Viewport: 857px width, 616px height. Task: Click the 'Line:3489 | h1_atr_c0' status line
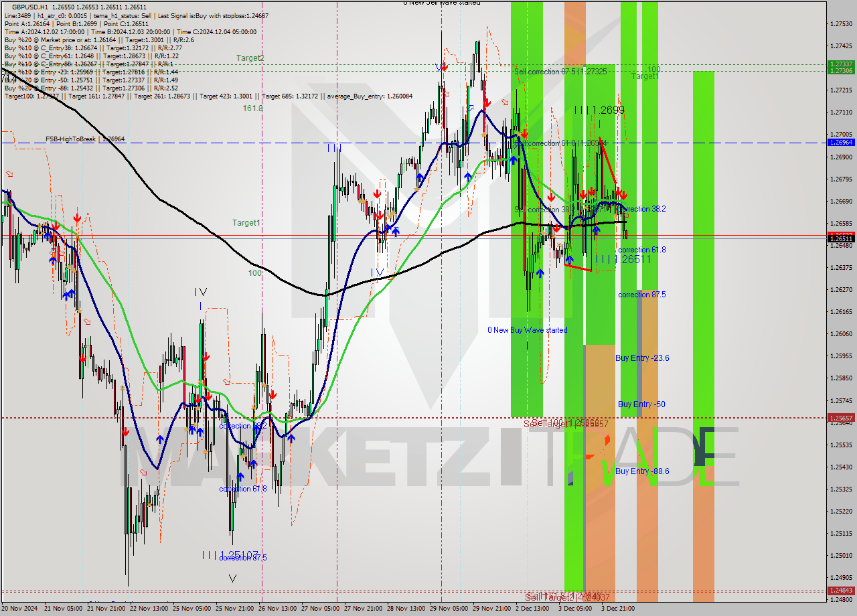(136, 15)
